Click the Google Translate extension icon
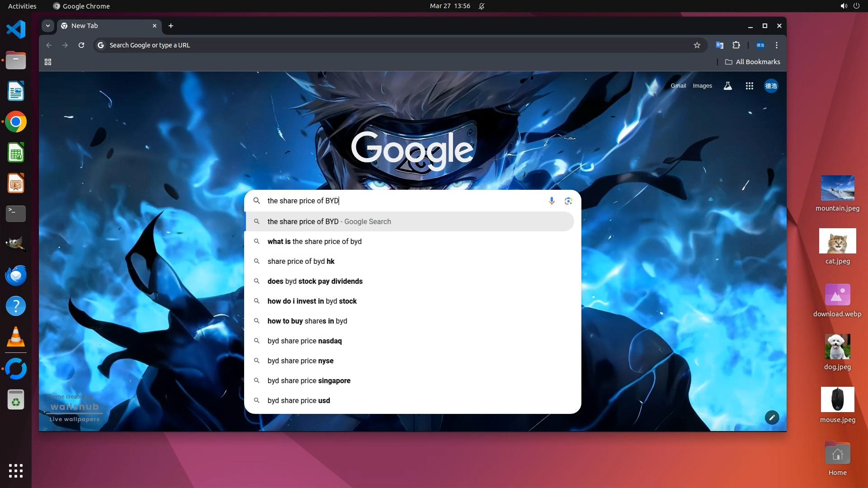This screenshot has height=488, width=868. pyautogui.click(x=719, y=45)
